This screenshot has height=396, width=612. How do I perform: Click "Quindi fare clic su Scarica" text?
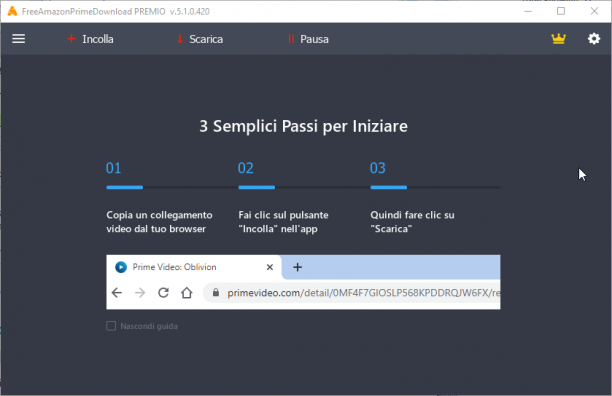pyautogui.click(x=412, y=222)
